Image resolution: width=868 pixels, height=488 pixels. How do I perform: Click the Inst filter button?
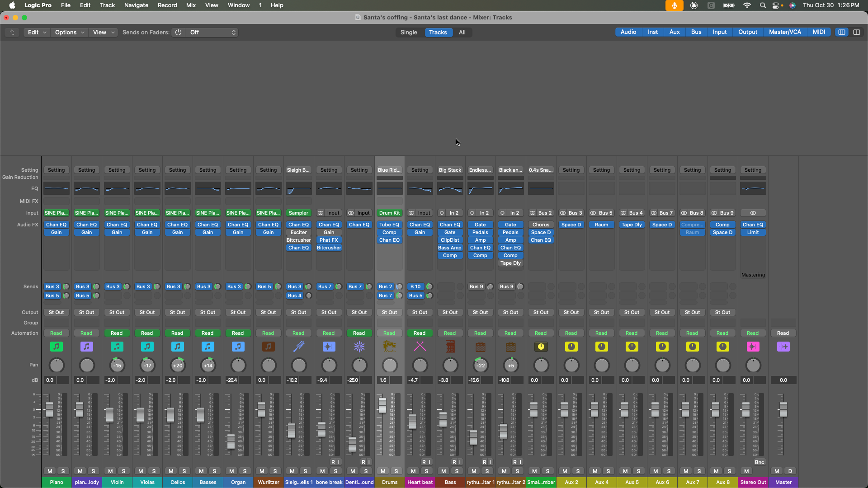[652, 32]
